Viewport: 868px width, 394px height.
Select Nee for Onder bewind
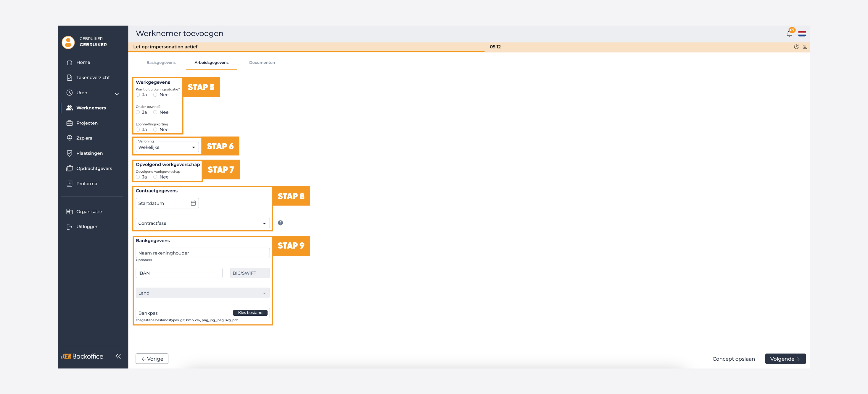pos(155,112)
